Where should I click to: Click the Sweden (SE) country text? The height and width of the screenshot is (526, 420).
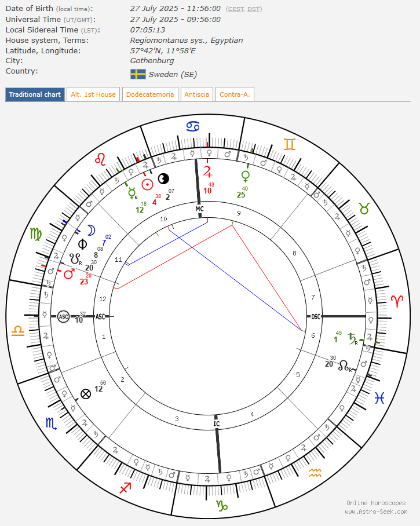[x=173, y=75]
